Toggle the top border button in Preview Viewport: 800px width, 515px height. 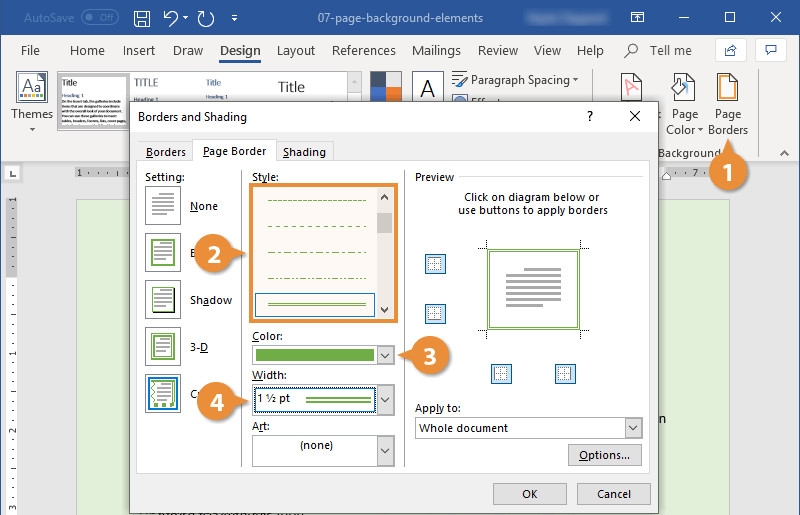click(x=435, y=264)
